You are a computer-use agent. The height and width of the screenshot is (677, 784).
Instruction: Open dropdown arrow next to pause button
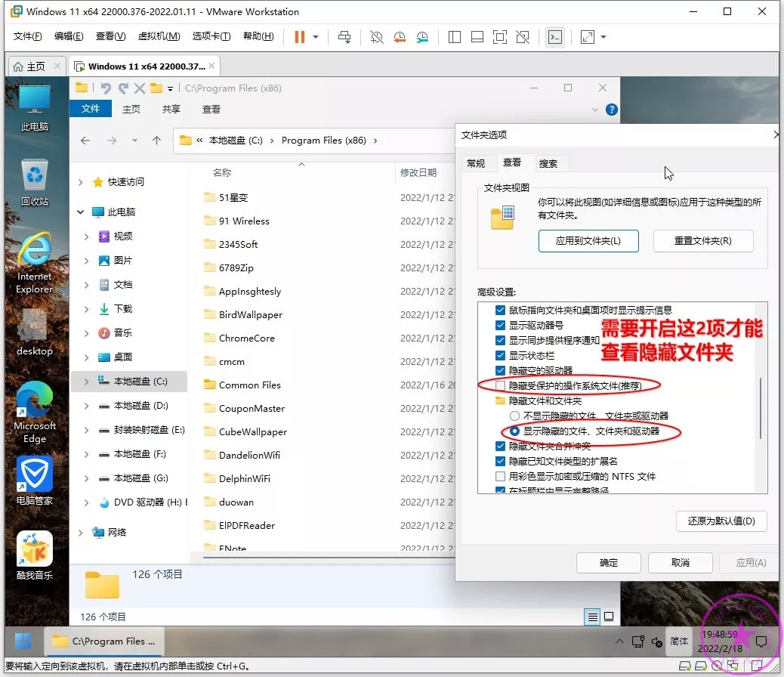tap(316, 37)
